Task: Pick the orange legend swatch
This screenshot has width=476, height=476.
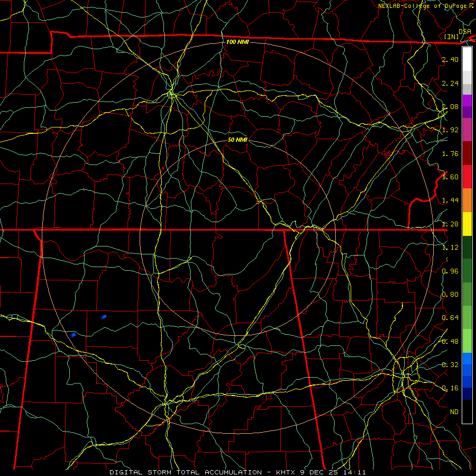Action: point(467,200)
